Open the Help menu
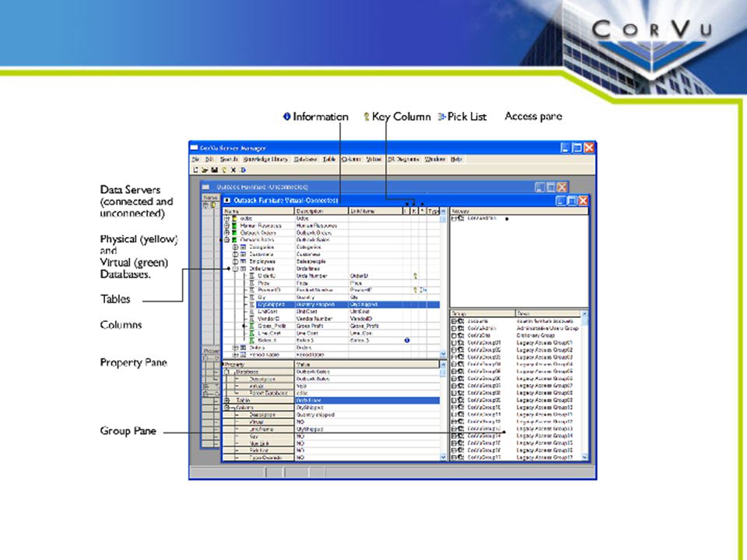 pyautogui.click(x=457, y=159)
